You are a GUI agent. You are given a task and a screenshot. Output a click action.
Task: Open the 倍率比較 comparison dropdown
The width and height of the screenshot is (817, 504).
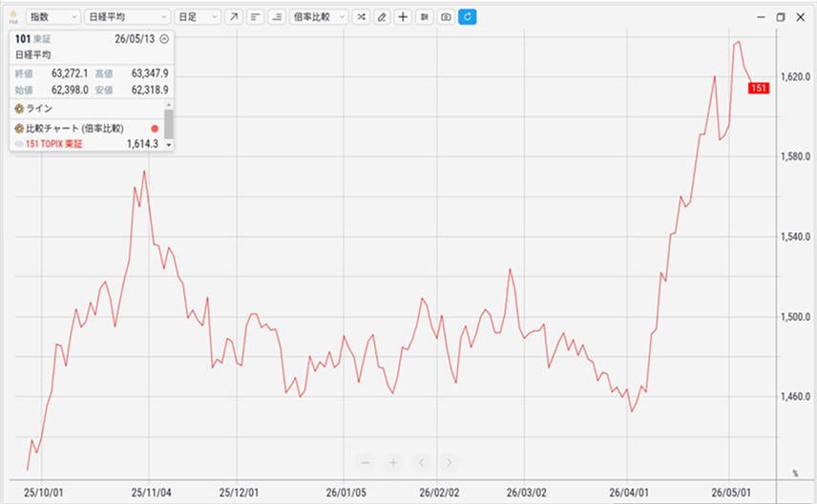tap(319, 17)
